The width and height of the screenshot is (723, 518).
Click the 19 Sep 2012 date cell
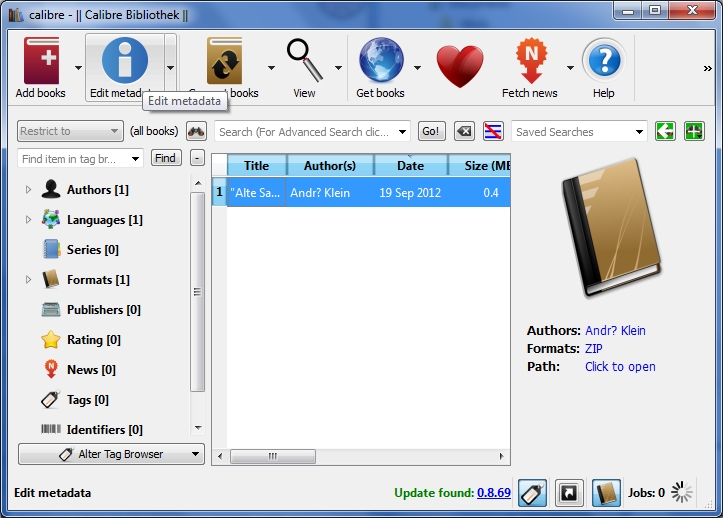click(x=410, y=192)
